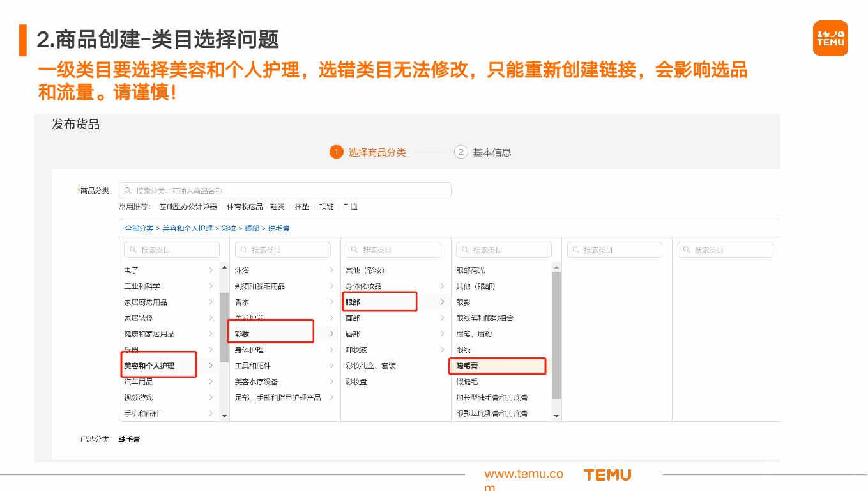Click the step 1 orange circle for 选择商品分类

pos(336,152)
